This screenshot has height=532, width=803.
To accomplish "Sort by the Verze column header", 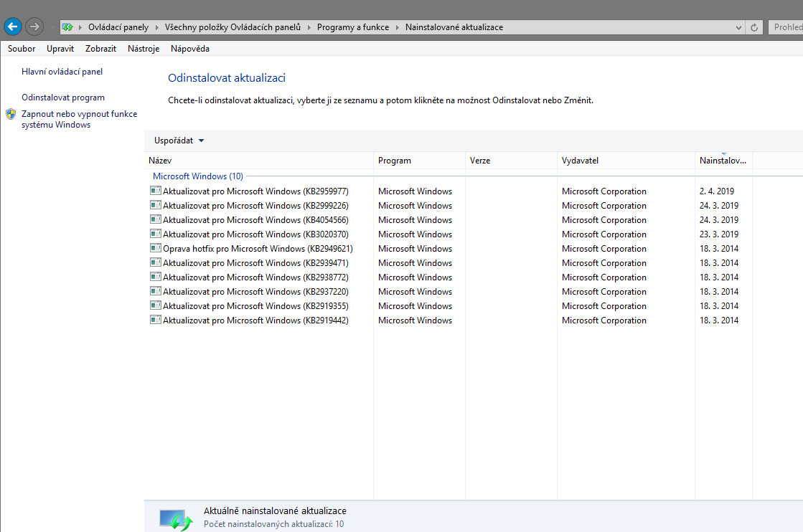I will point(511,160).
